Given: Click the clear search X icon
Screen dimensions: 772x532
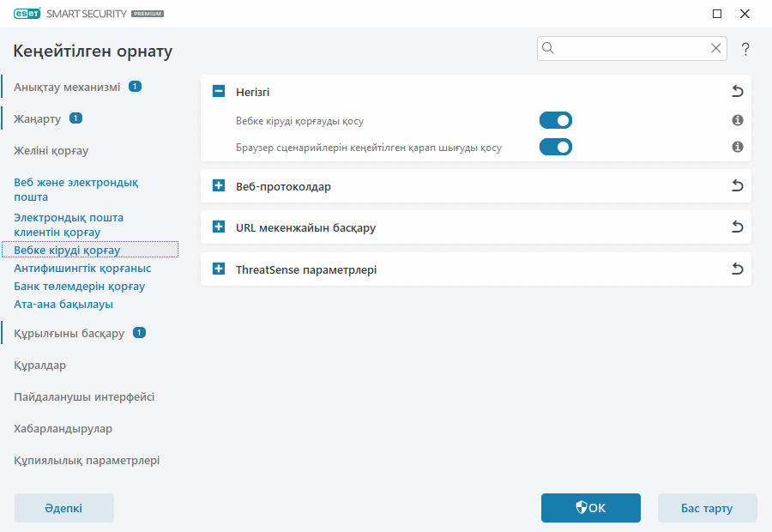Looking at the screenshot, I should [715, 48].
